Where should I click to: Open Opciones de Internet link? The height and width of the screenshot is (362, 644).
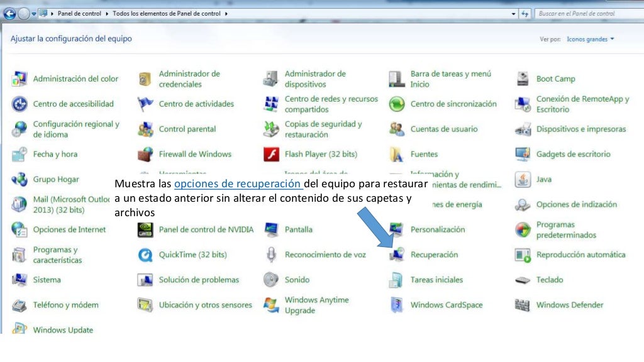pos(69,229)
